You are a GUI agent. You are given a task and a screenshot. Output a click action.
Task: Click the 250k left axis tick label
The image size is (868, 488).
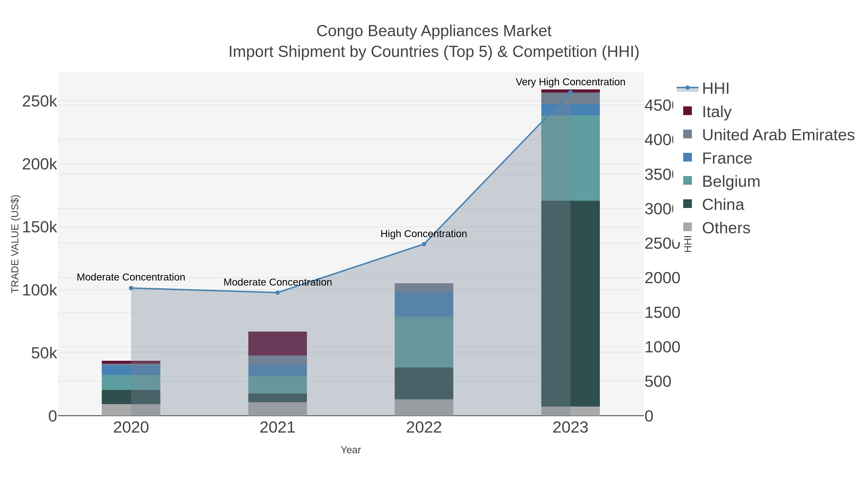click(x=40, y=101)
